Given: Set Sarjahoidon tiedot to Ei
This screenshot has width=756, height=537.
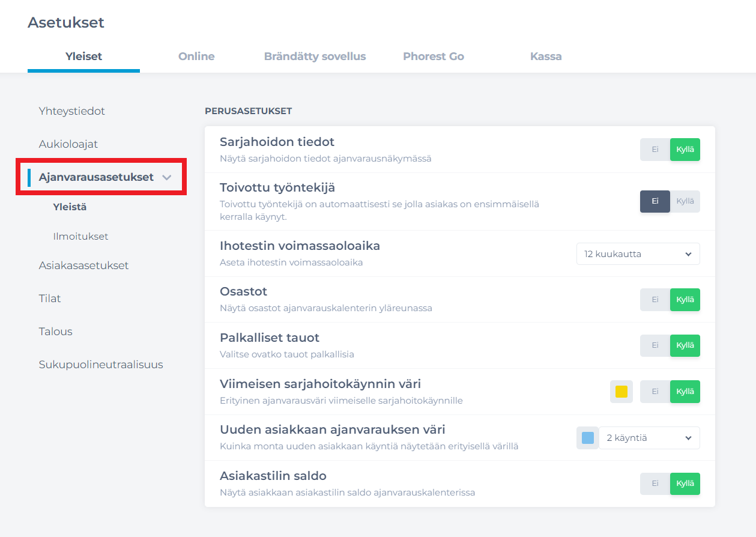Looking at the screenshot, I should point(655,150).
